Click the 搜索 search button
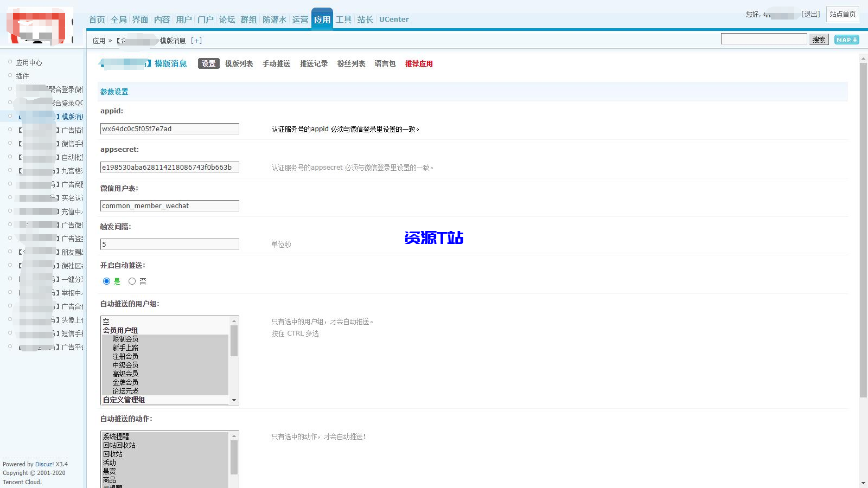The image size is (868, 488). point(819,39)
